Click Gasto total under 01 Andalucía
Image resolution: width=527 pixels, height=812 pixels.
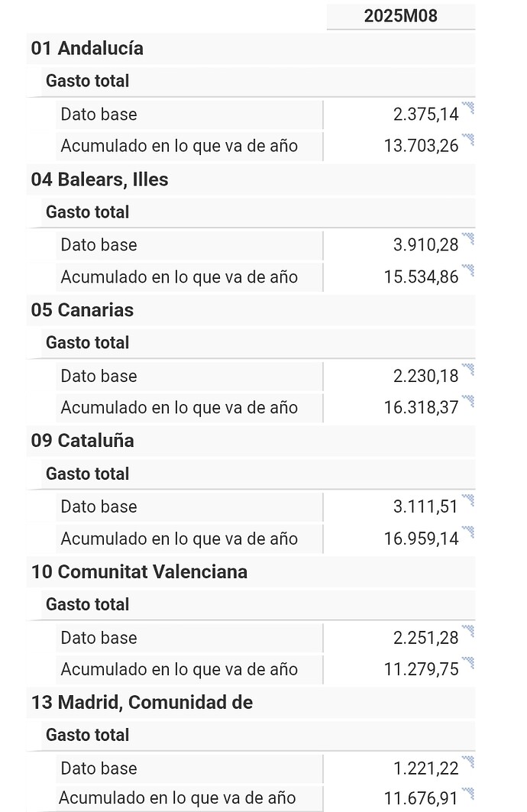tap(87, 81)
